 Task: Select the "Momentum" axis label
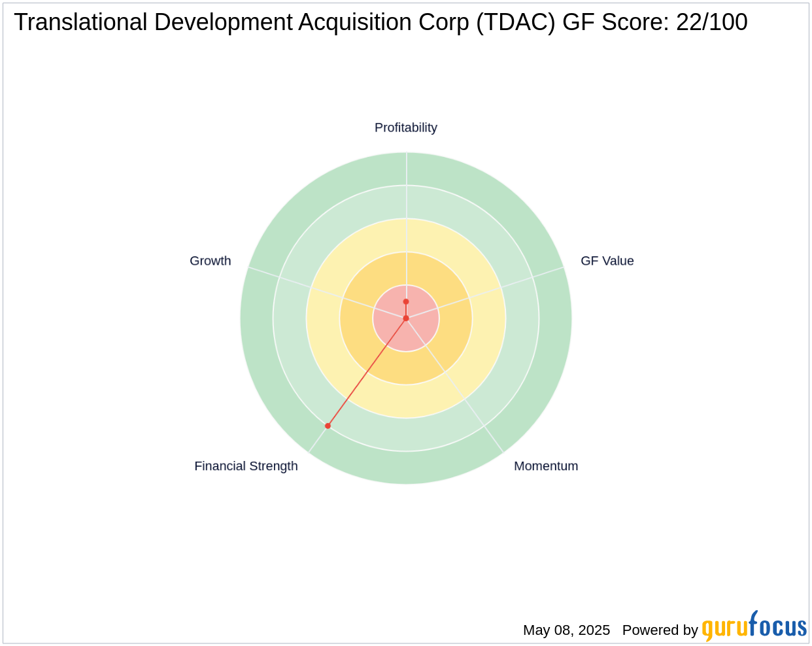click(546, 466)
